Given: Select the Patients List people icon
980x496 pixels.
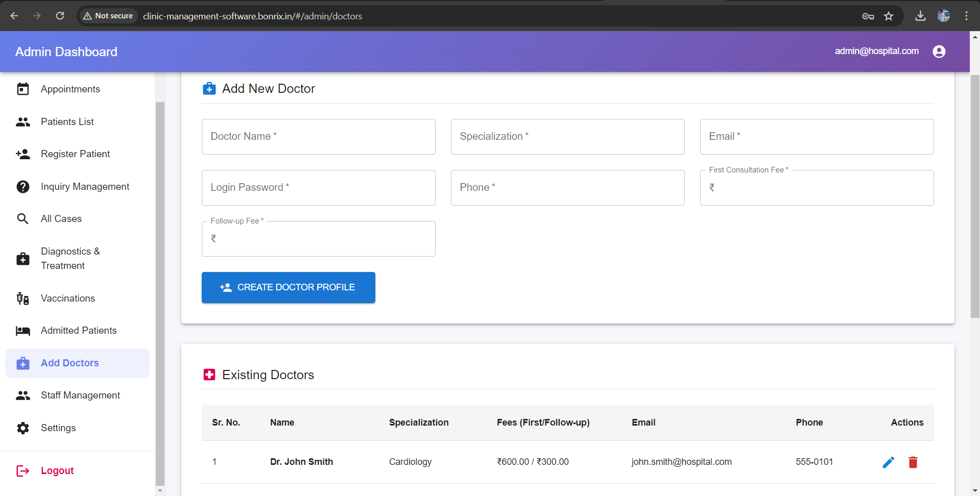Looking at the screenshot, I should click(23, 121).
